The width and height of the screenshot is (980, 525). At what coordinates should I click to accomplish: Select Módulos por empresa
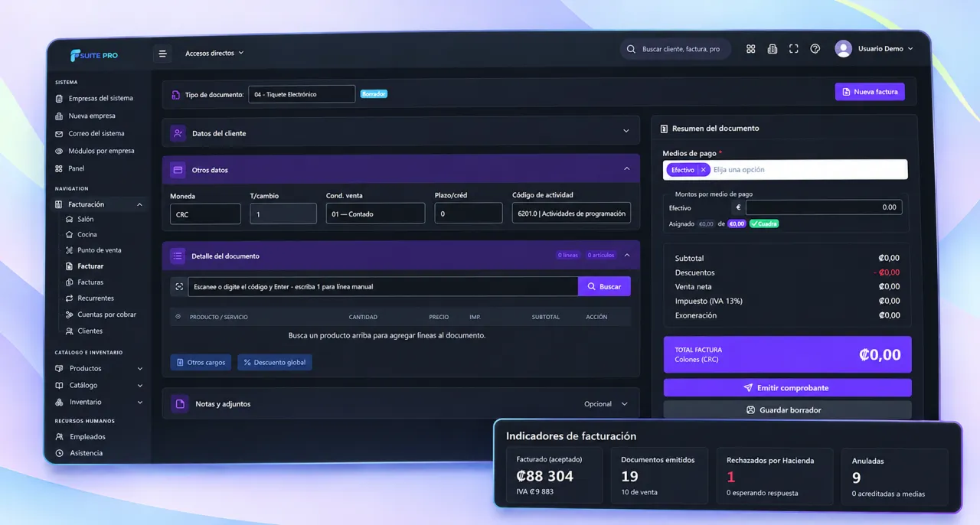click(x=95, y=151)
